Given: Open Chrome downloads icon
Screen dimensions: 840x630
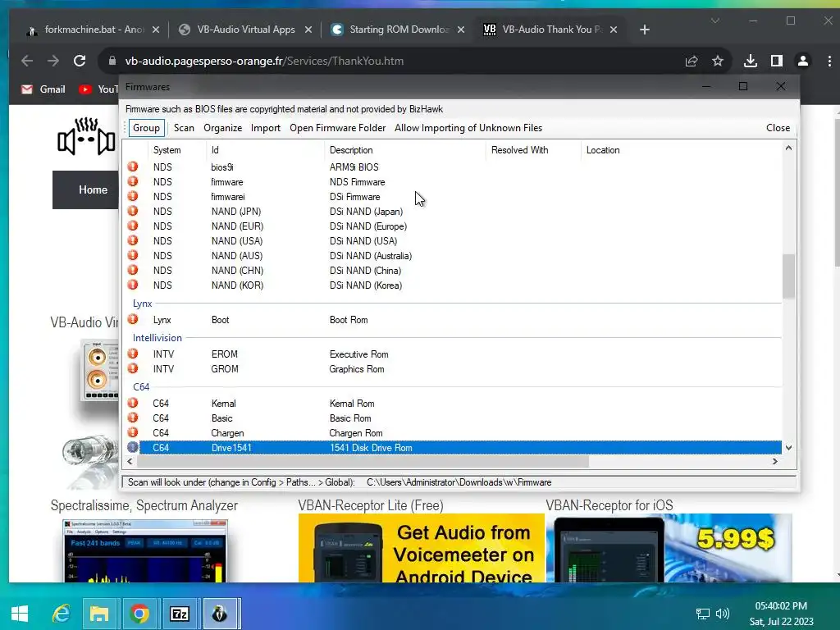Looking at the screenshot, I should click(x=751, y=61).
